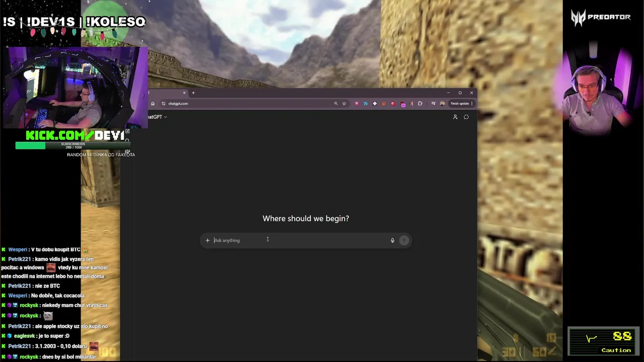Click chat message 'nie ze BTC'
644x362 pixels.
pyautogui.click(x=47, y=286)
